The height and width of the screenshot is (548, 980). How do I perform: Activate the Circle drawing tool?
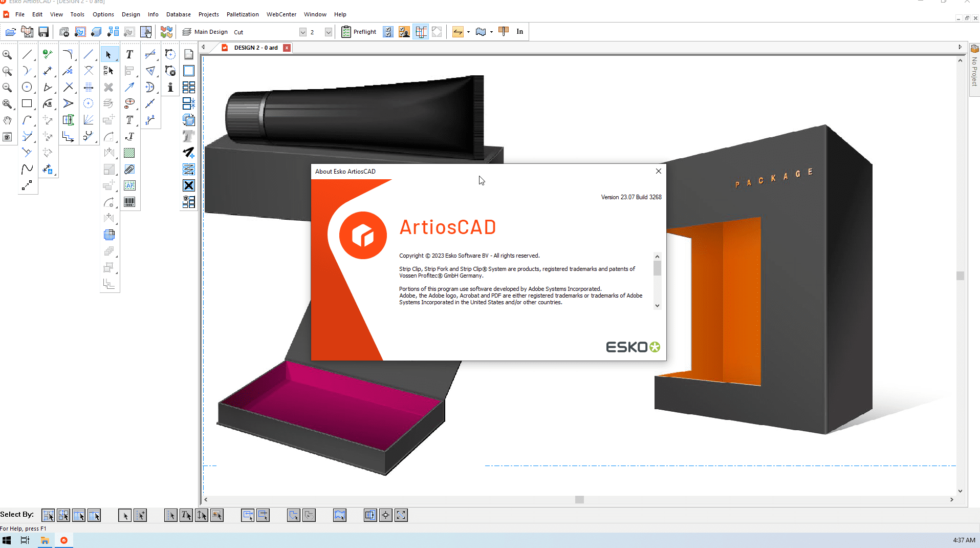coord(27,87)
